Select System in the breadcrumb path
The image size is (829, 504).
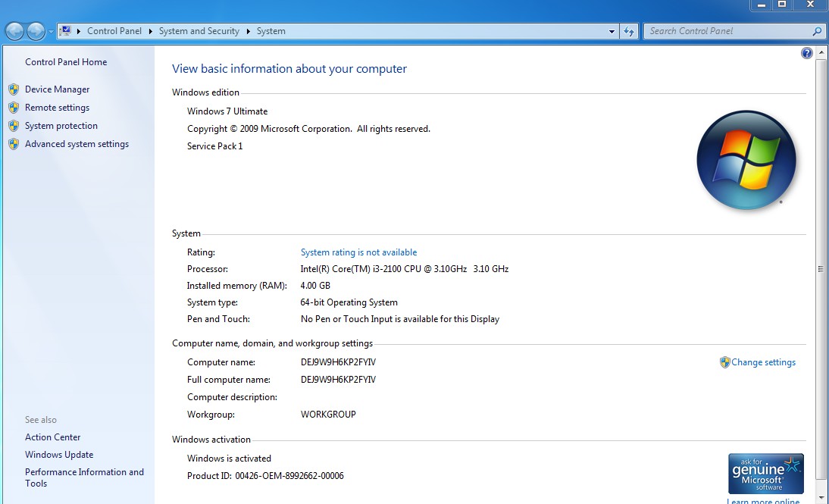coord(271,31)
